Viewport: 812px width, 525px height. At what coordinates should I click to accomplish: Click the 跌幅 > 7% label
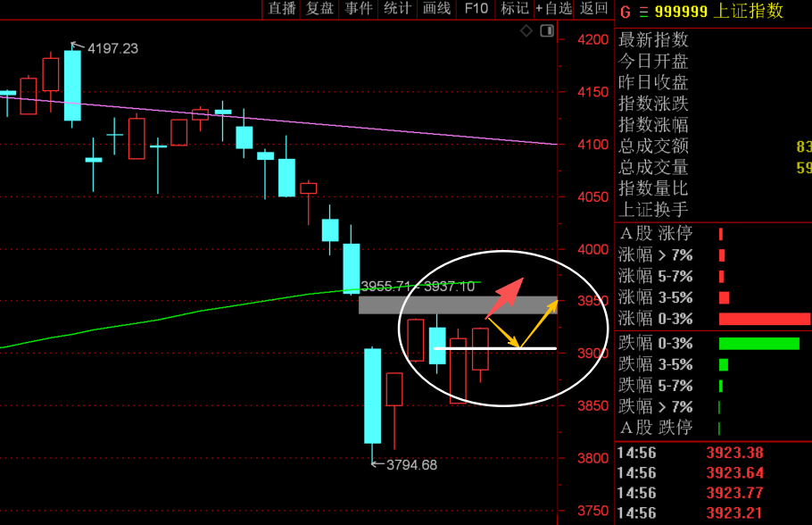point(655,407)
